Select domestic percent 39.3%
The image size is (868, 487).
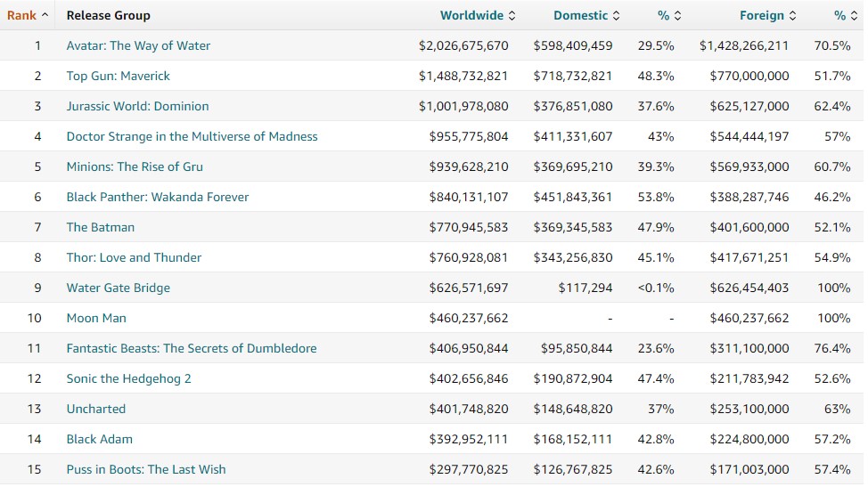pyautogui.click(x=656, y=166)
